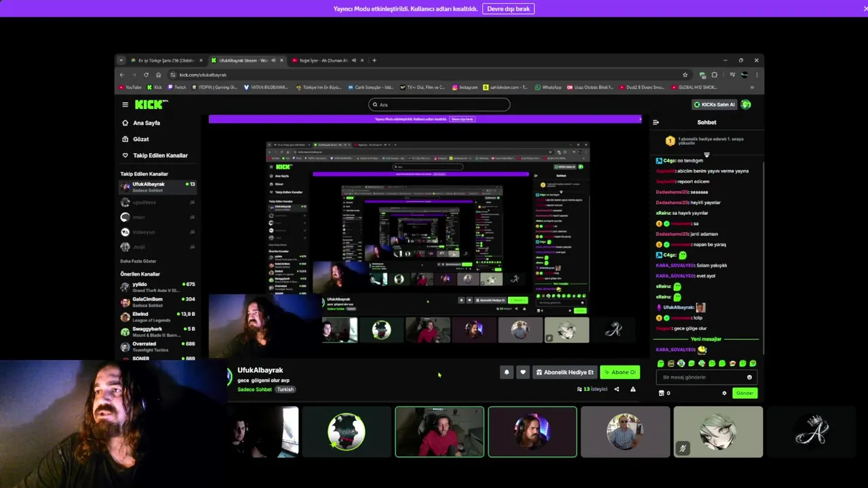Open chat settings gear icon
The image size is (868, 488).
tap(724, 393)
